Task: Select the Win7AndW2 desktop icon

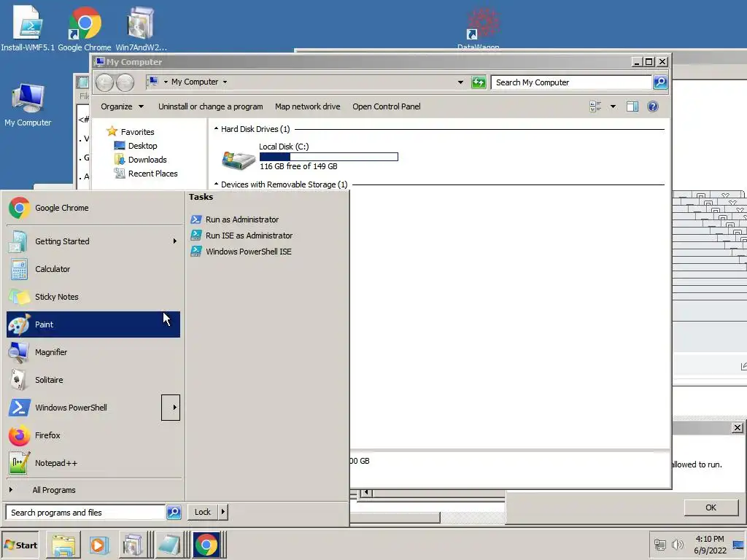Action: [x=141, y=28]
